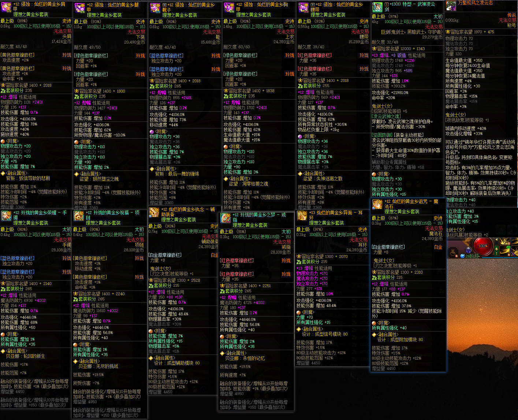Click the skill icon bound to A

pyautogui.click(x=505, y=251)
